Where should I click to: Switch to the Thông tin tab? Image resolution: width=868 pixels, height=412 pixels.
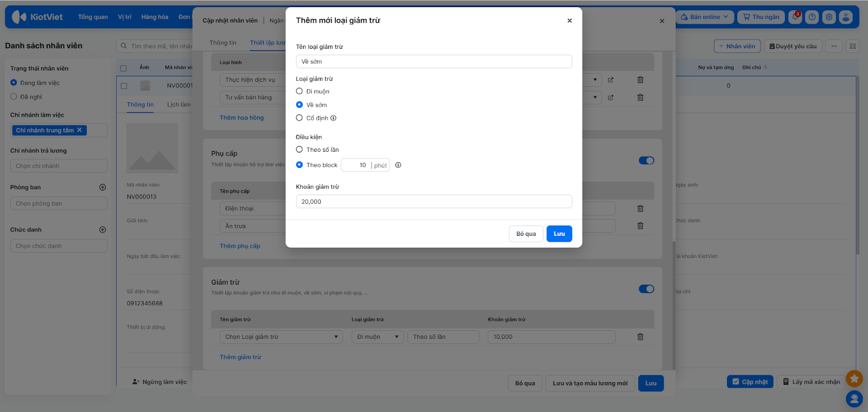point(222,43)
